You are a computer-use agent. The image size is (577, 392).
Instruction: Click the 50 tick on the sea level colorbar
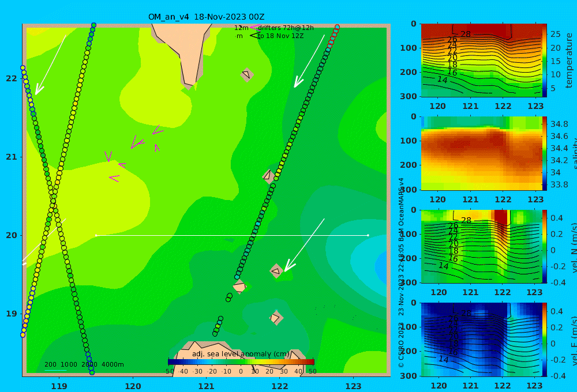tap(312, 371)
